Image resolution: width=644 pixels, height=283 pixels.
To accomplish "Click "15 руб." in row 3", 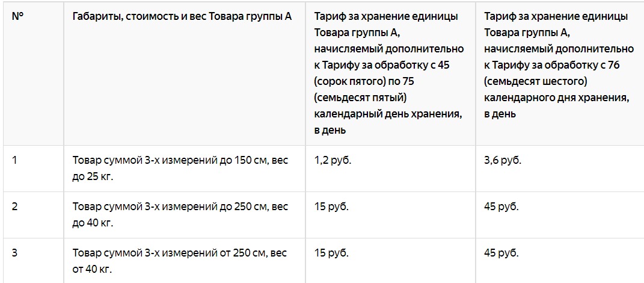I will 331,253.
